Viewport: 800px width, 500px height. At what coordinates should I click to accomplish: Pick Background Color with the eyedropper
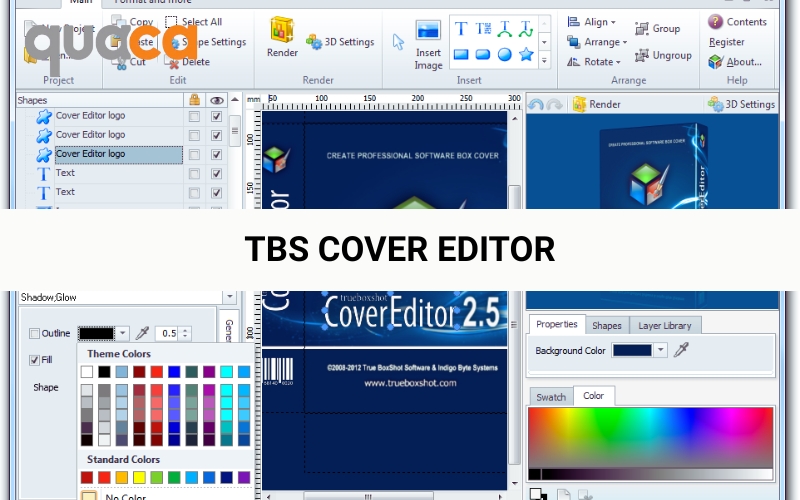pyautogui.click(x=681, y=350)
